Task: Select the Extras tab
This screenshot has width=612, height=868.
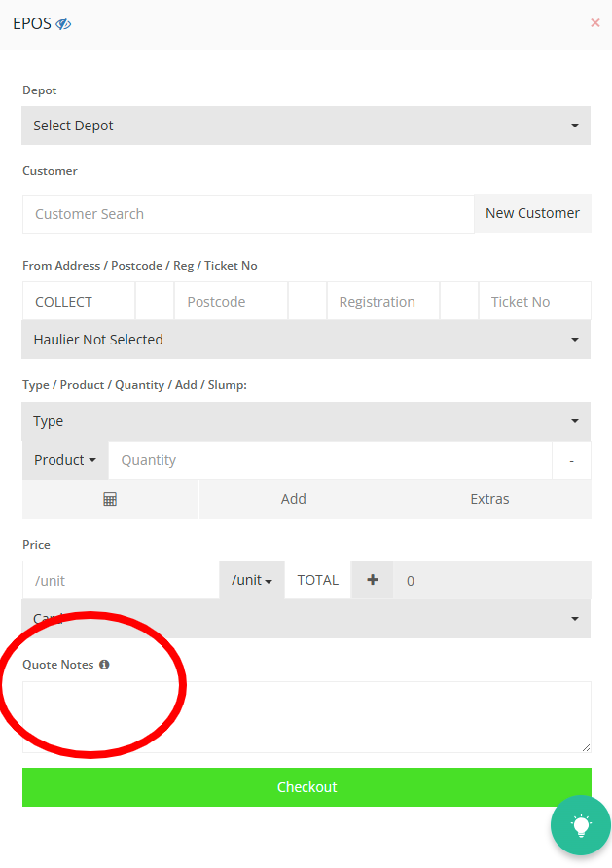Action: coord(489,499)
